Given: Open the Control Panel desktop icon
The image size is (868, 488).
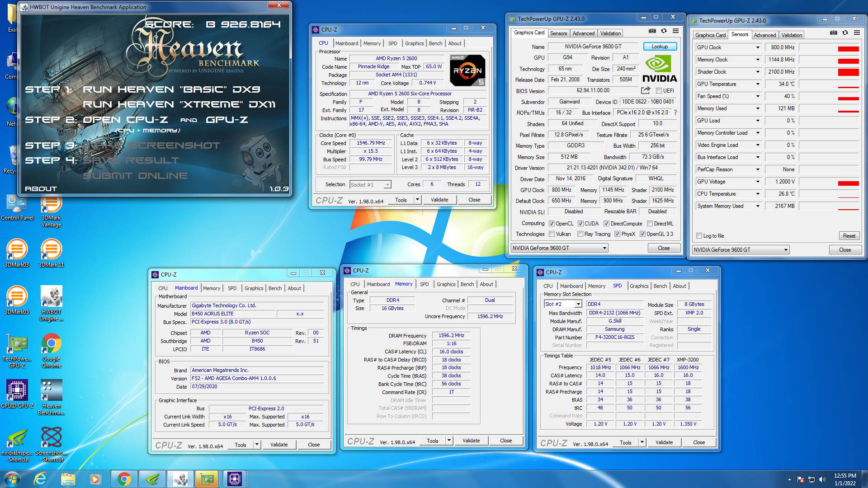Looking at the screenshot, I should click(17, 208).
